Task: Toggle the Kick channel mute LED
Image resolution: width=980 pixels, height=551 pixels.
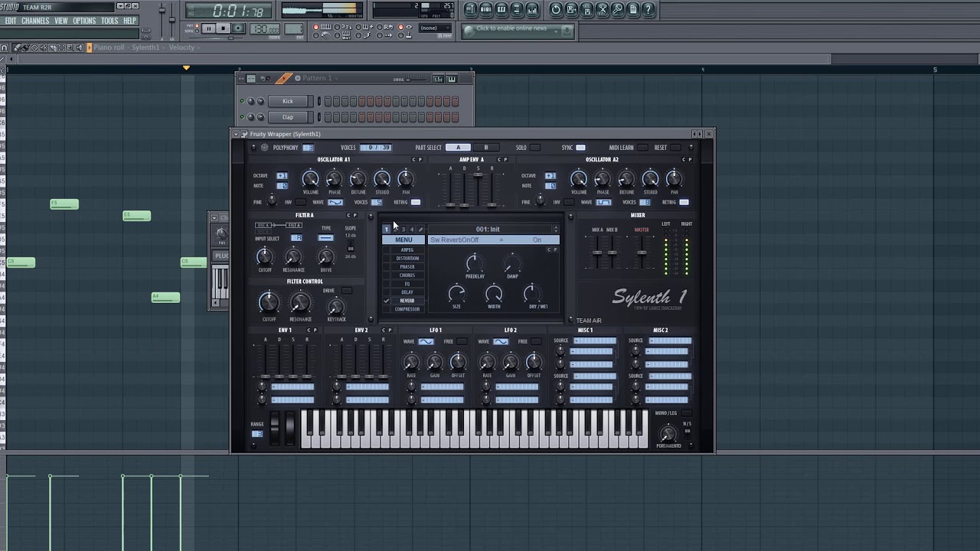Action: pos(242,101)
